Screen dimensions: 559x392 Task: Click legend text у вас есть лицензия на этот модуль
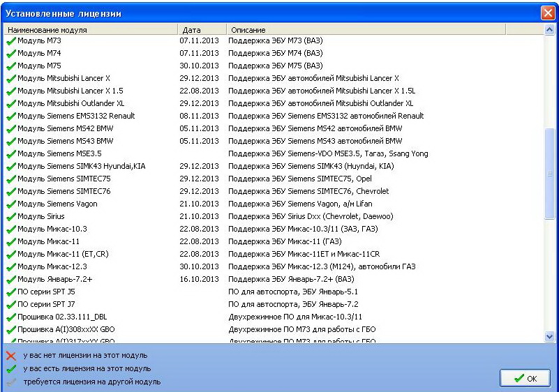(87, 368)
